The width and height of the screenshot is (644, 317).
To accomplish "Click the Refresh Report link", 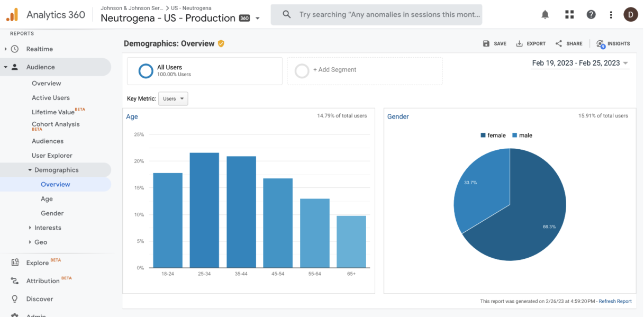I will coord(615,301).
